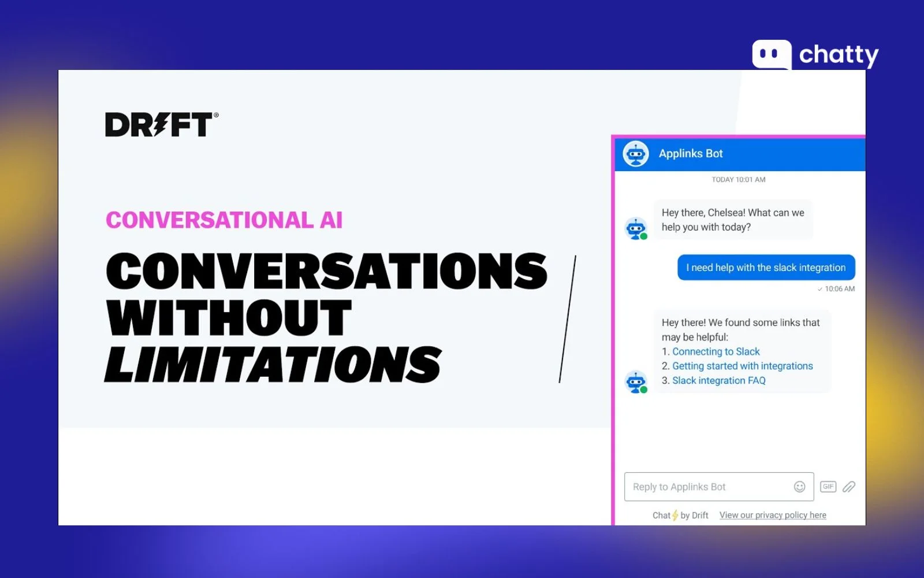
Task: Click the emoji smiley icon in reply box
Action: tap(799, 487)
